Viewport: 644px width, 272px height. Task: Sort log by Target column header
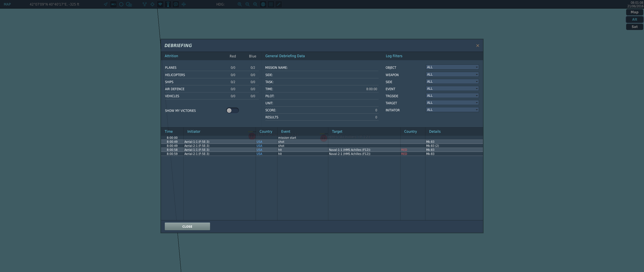pyautogui.click(x=337, y=131)
